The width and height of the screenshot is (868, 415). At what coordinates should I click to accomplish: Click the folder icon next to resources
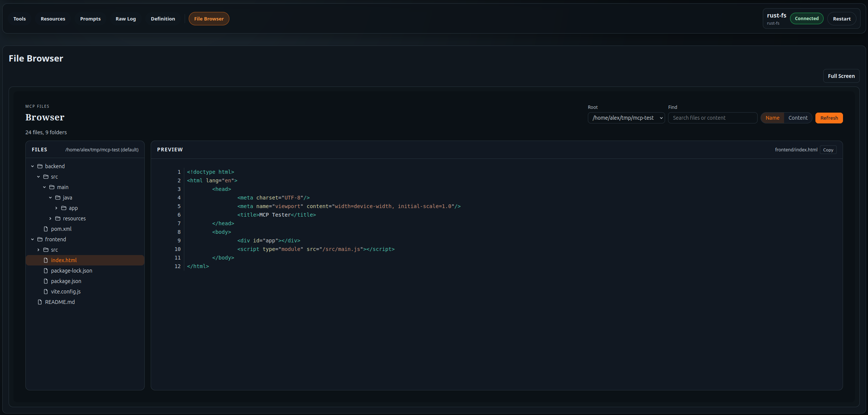pos(58,218)
